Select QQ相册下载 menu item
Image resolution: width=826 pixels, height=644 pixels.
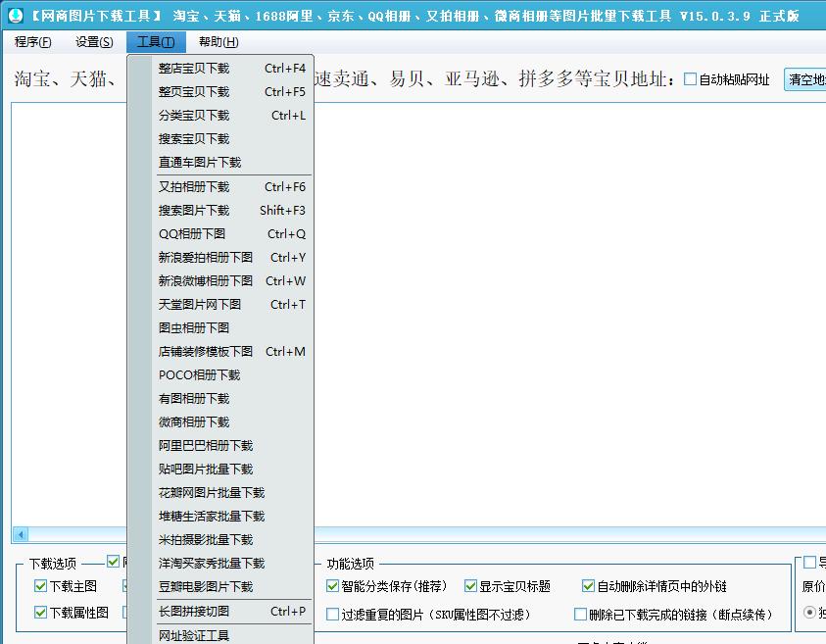(191, 233)
